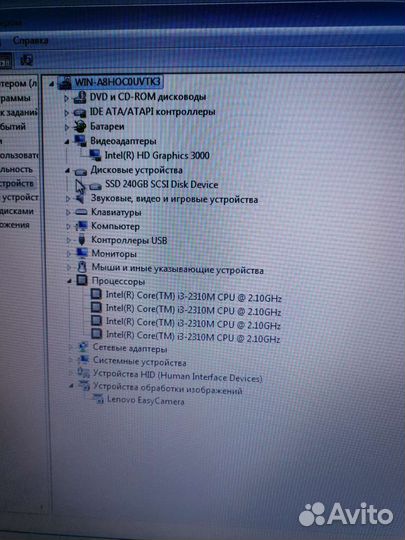Click the icon next to Lenovo EasyCamera
Image resolution: width=405 pixels, height=540 pixels.
(x=98, y=399)
